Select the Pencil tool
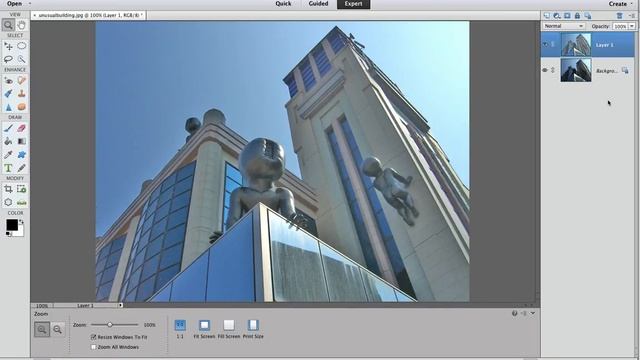Viewport: 640px width, 360px height. pos(22,168)
